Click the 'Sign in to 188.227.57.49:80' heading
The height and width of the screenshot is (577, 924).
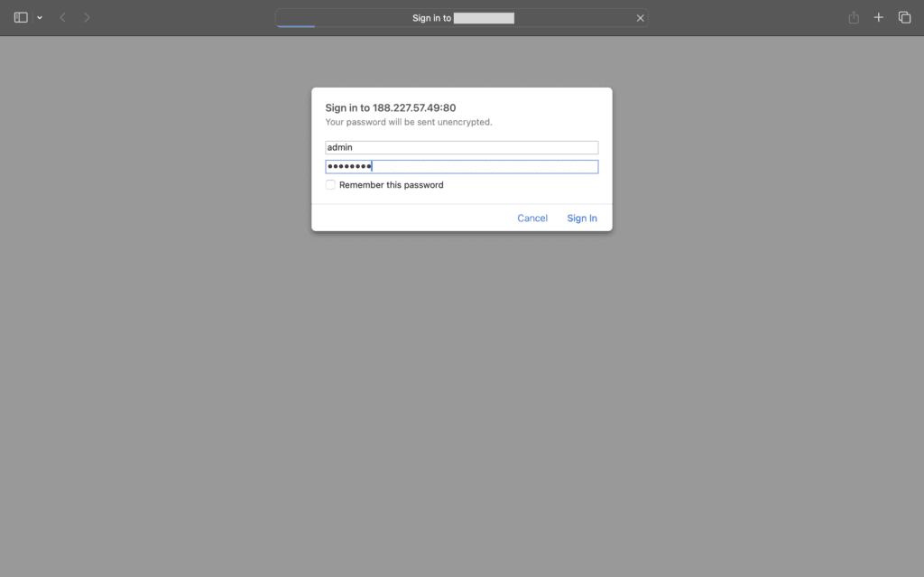pyautogui.click(x=390, y=107)
